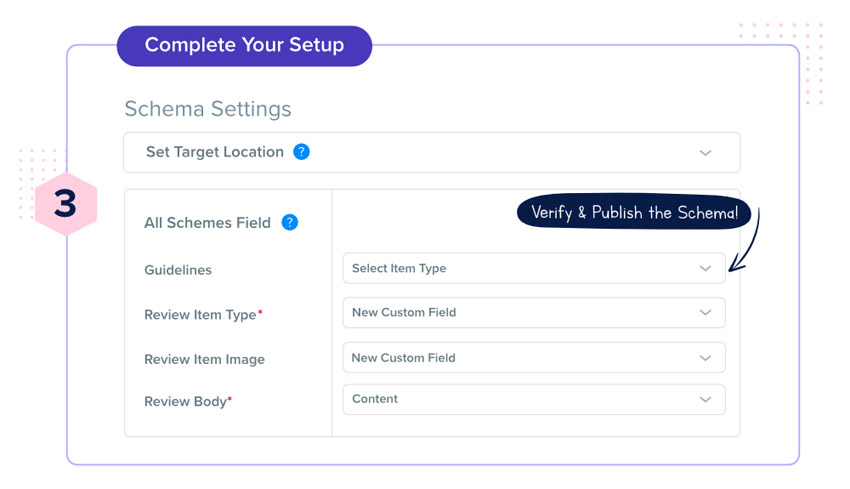Open the Review Item Image New Custom Field dropdown
Viewport: 850px width, 489px height.
coord(534,358)
